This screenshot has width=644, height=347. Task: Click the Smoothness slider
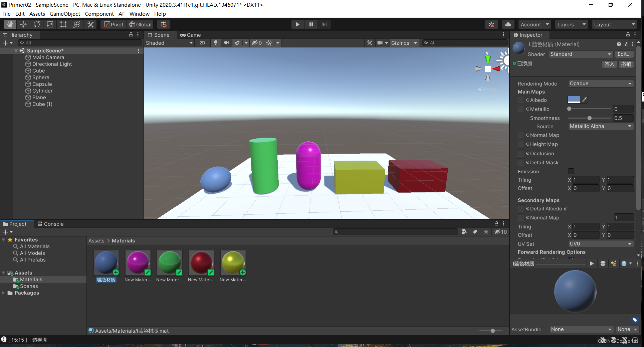point(589,118)
